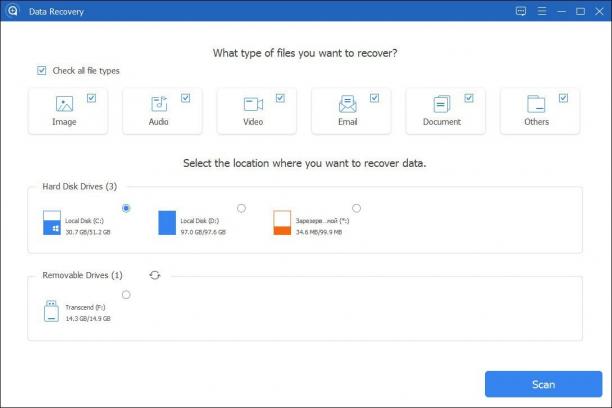Click the Local Disk (D:) label
612x408 pixels.
click(x=199, y=221)
